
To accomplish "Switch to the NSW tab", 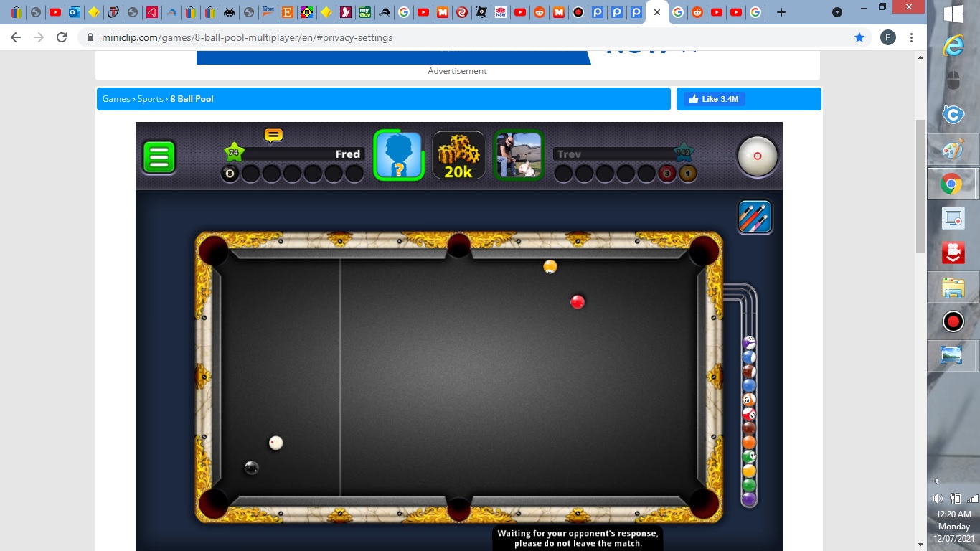I will coord(501,12).
